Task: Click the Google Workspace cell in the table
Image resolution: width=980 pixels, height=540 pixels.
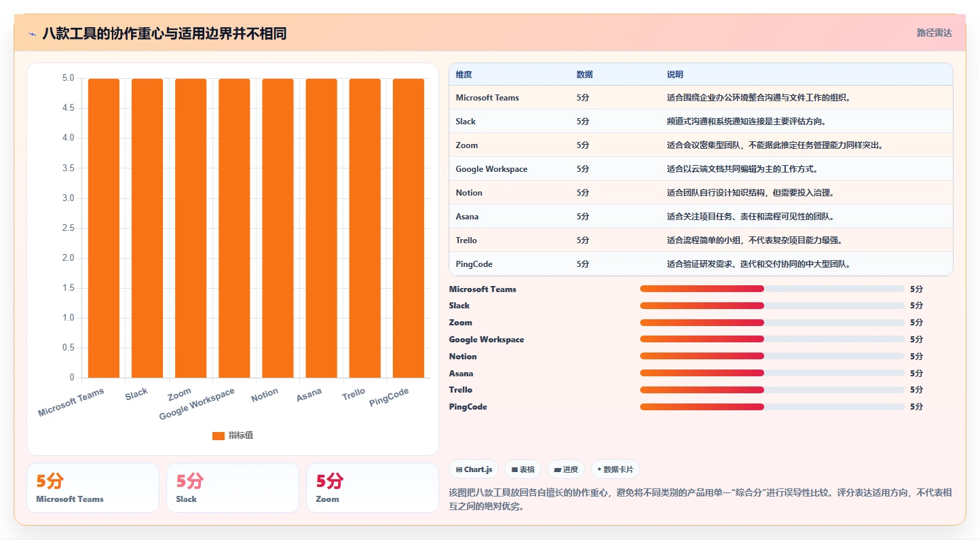Action: point(491,169)
